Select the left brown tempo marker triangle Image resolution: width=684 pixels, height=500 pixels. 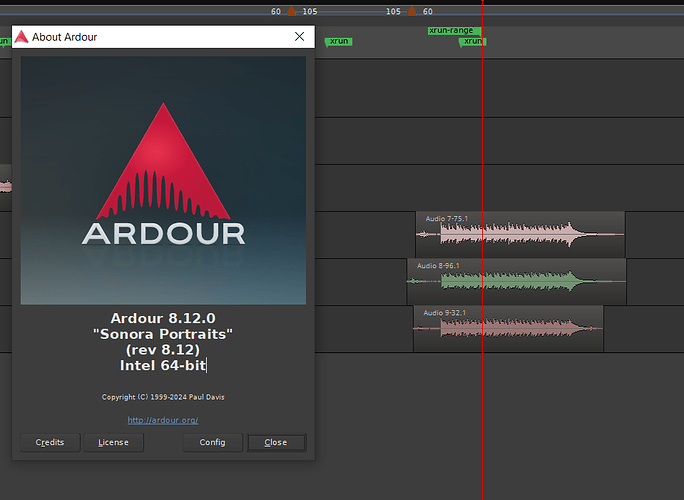292,12
